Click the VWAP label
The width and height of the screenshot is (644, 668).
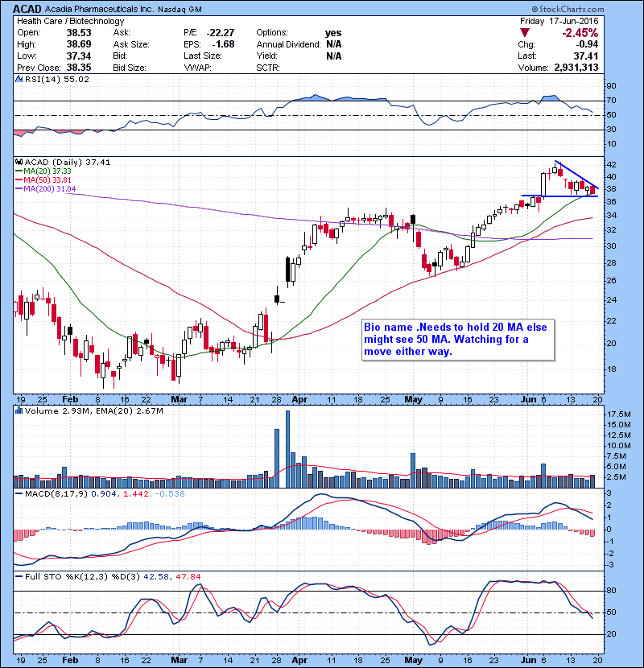click(x=197, y=68)
